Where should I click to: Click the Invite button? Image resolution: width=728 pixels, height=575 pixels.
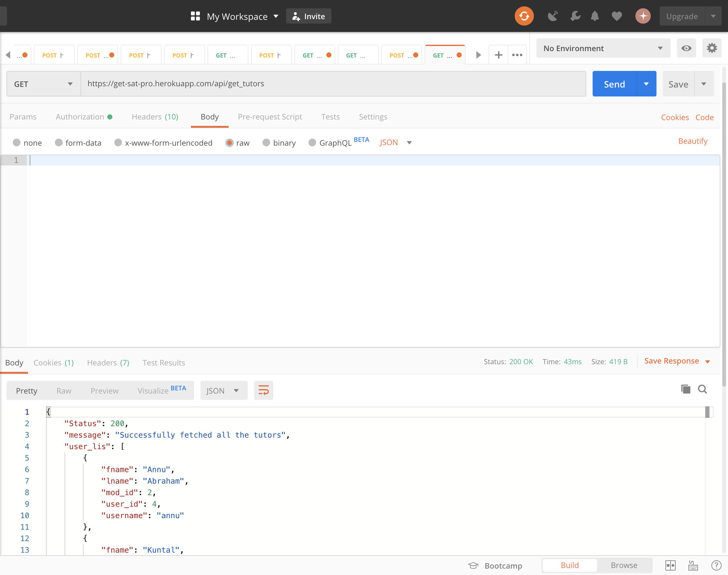point(308,16)
